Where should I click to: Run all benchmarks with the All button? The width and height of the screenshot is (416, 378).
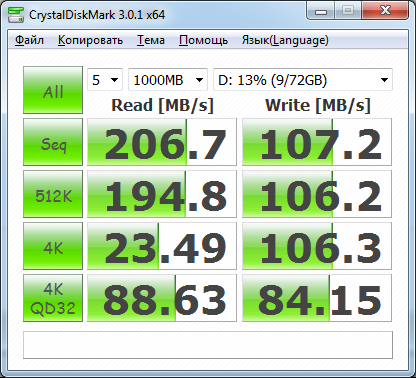pyautogui.click(x=53, y=90)
